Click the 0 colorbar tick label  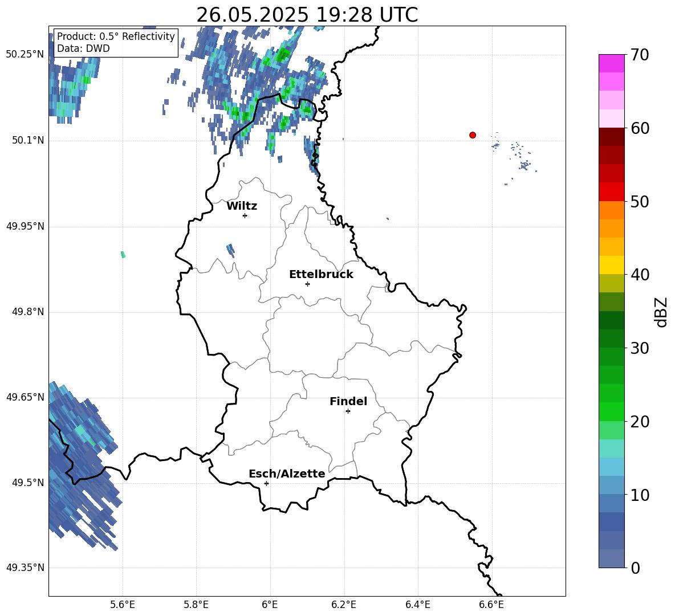click(635, 568)
